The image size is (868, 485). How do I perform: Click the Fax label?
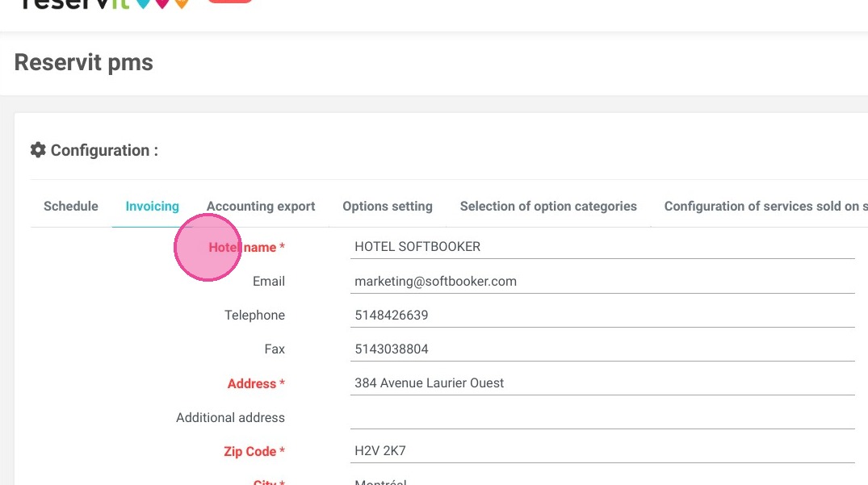click(x=275, y=349)
